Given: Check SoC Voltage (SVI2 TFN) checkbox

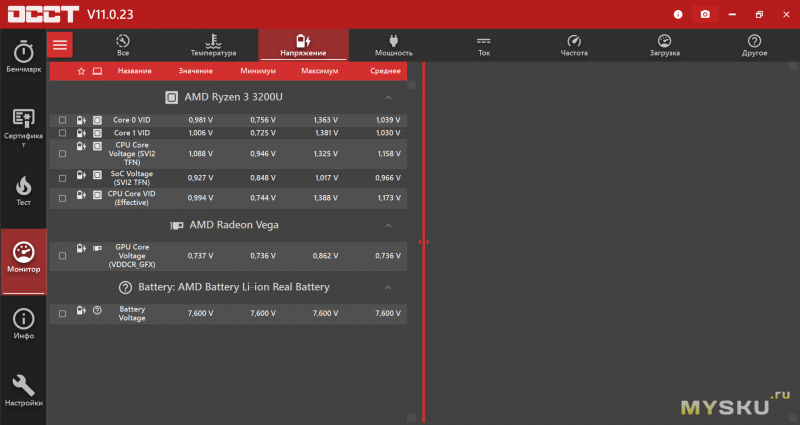Looking at the screenshot, I should coord(62,178).
